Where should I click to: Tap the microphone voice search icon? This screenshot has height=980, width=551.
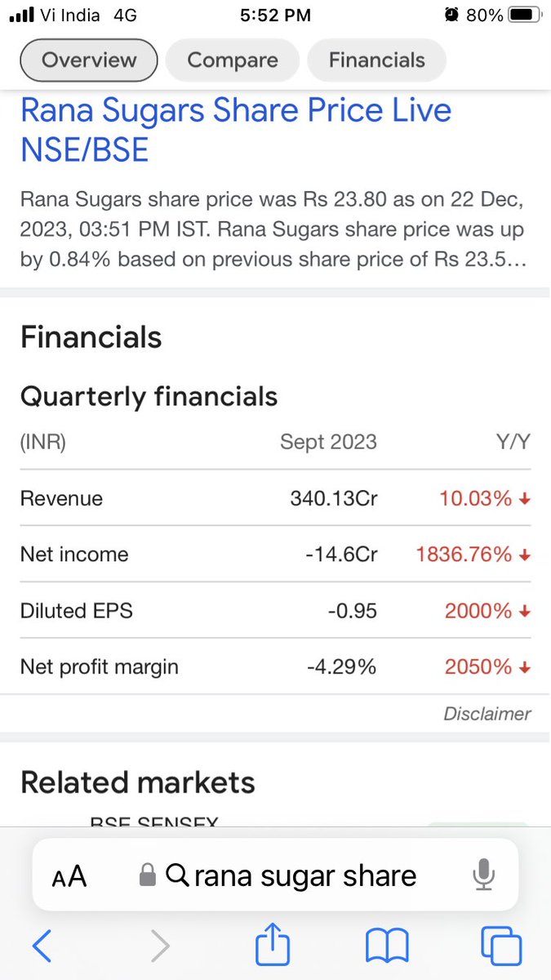pyautogui.click(x=483, y=875)
